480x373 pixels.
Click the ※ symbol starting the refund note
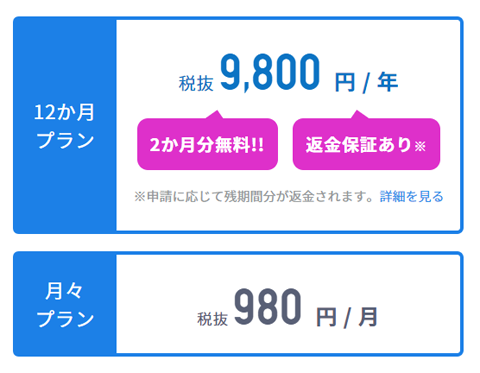[140, 197]
